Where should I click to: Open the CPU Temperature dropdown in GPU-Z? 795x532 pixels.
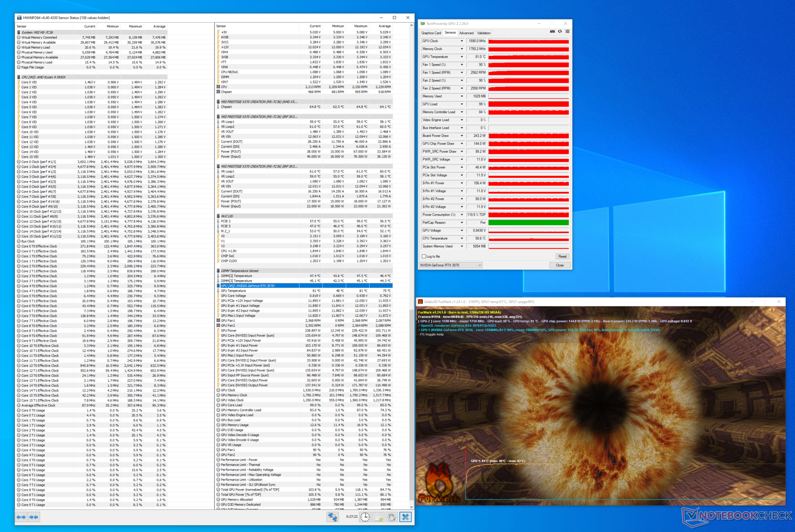click(462, 238)
